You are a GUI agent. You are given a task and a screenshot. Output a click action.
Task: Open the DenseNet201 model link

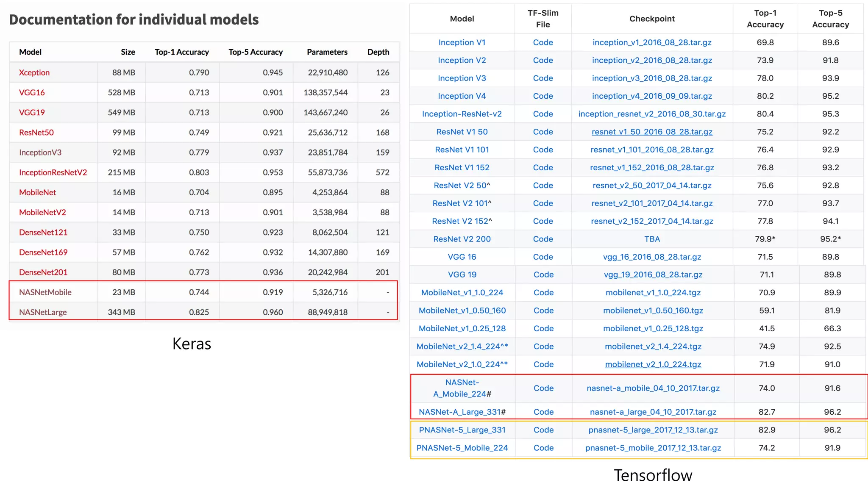tap(43, 272)
